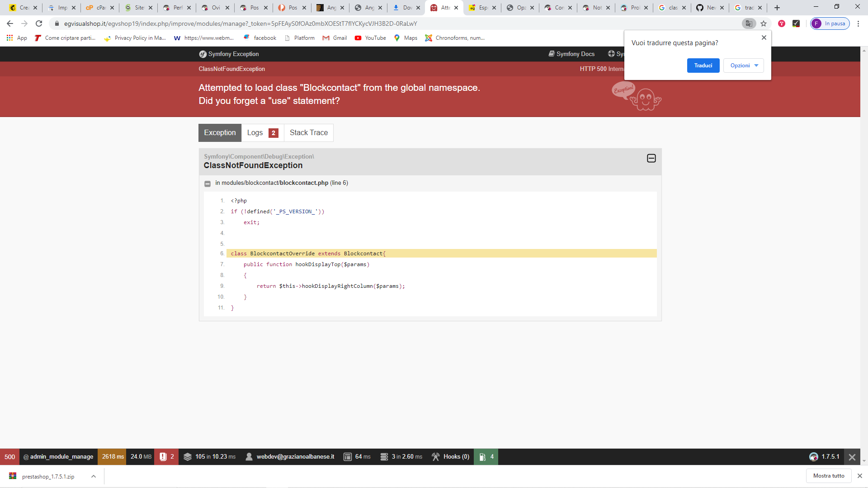Open a new browser tab
This screenshot has height=488, width=868.
777,8
